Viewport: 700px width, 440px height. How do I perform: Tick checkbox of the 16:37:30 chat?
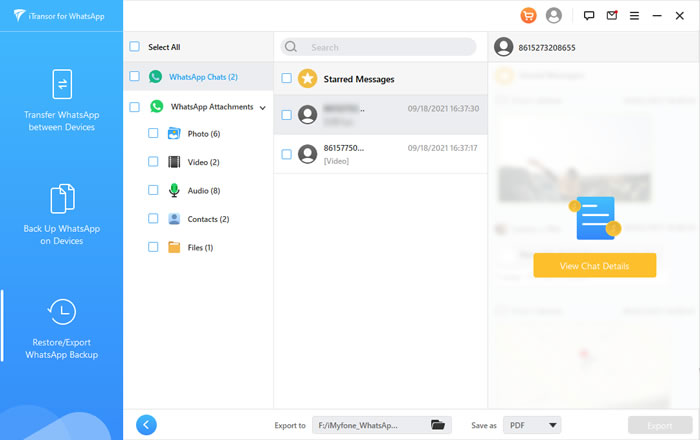[287, 115]
